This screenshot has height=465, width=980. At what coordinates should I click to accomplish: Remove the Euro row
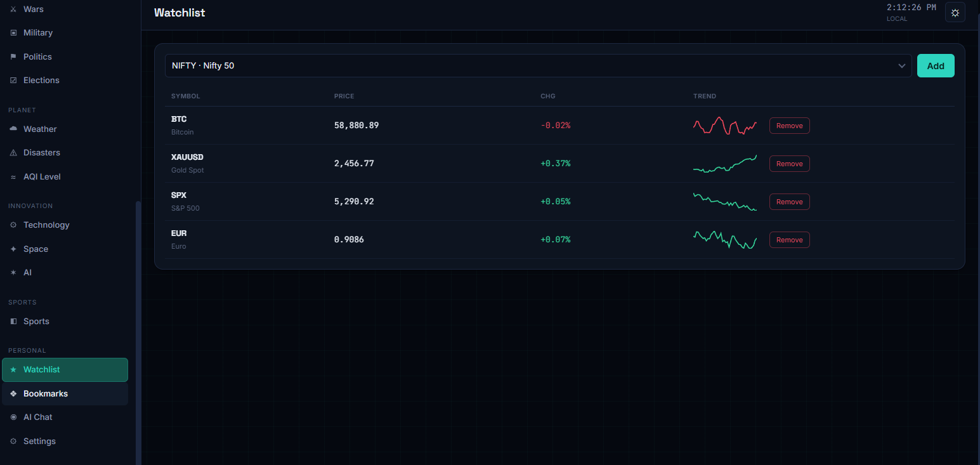coord(790,240)
